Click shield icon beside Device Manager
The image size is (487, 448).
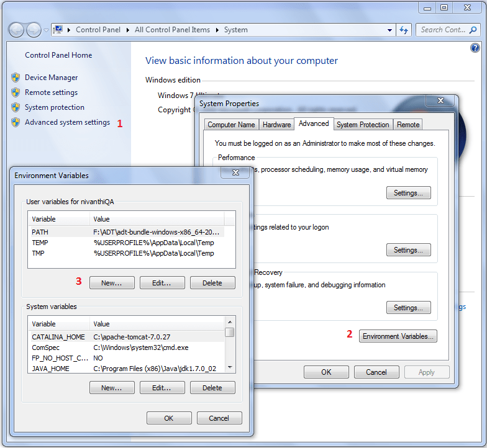(16, 78)
